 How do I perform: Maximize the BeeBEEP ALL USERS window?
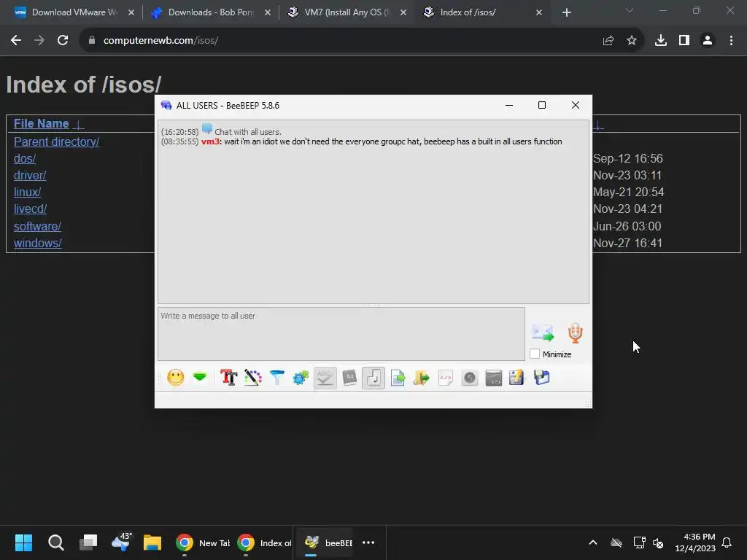click(x=542, y=105)
